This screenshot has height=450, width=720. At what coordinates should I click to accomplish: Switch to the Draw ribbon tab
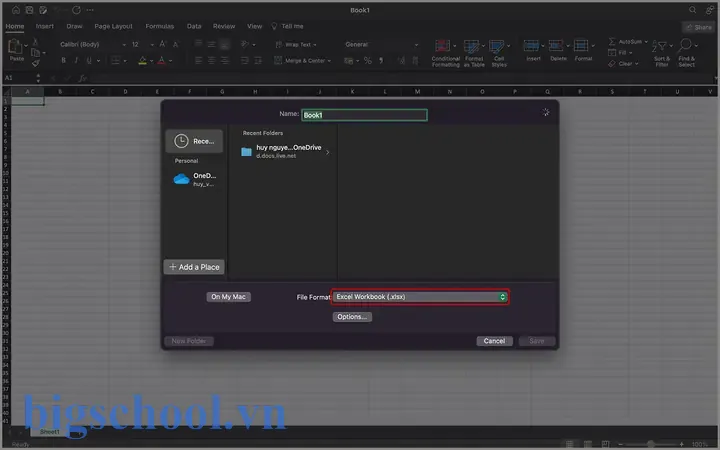tap(74, 26)
